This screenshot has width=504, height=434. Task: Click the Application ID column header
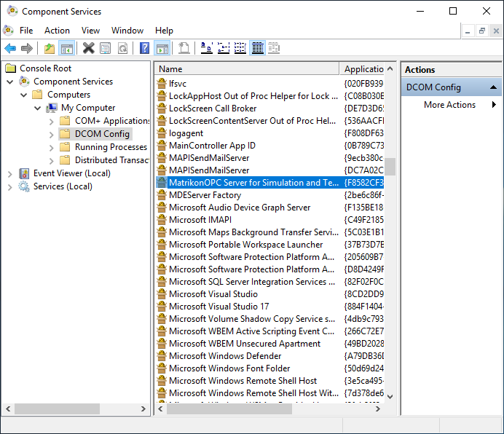[x=362, y=68]
